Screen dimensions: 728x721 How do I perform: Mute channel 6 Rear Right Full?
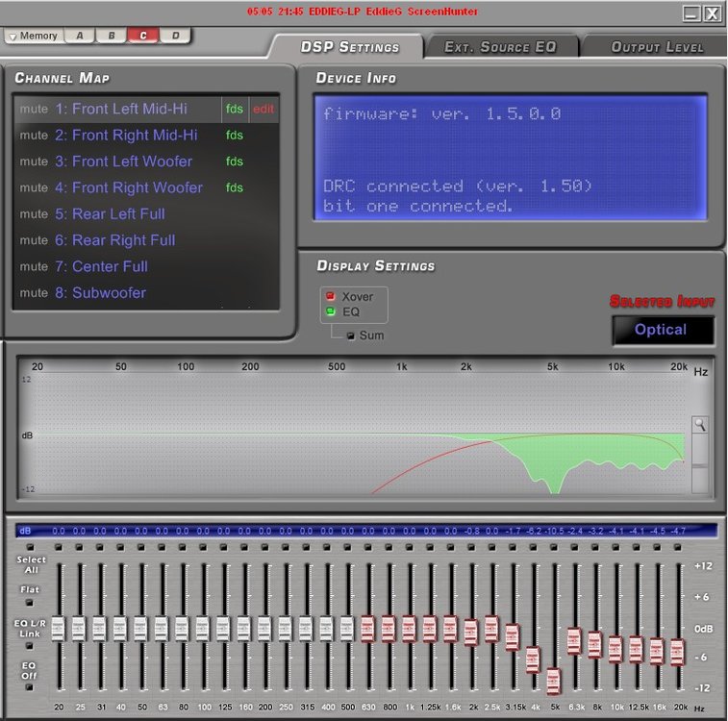point(34,240)
